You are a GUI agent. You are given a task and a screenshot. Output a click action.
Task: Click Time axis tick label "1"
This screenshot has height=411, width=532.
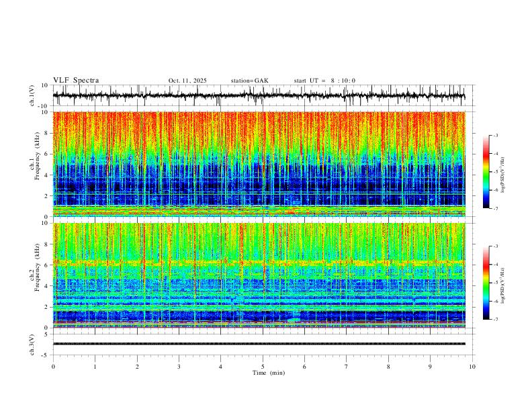(x=95, y=367)
